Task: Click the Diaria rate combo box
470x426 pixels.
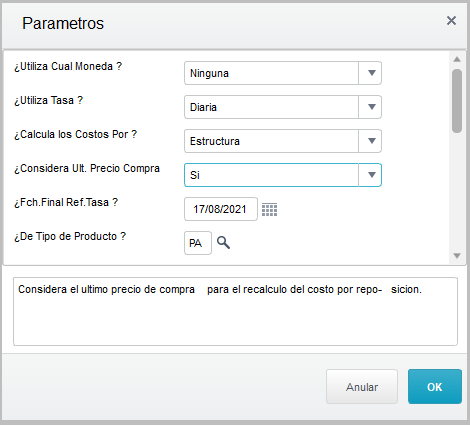Action: 283,107
